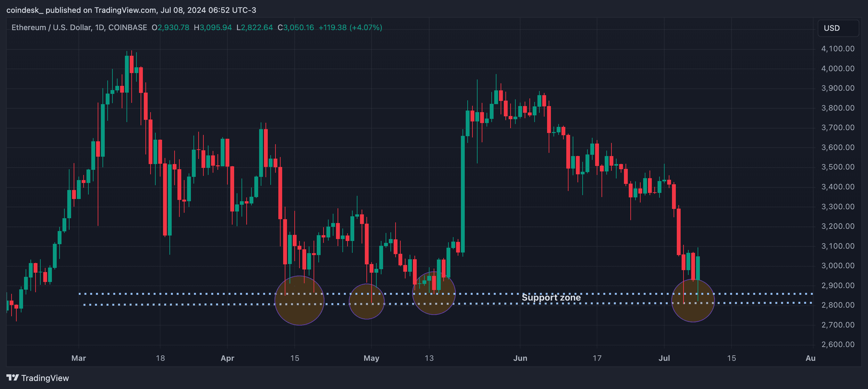This screenshot has height=389, width=868.
Task: Click the 3,600.00 price axis label
Action: pos(838,147)
